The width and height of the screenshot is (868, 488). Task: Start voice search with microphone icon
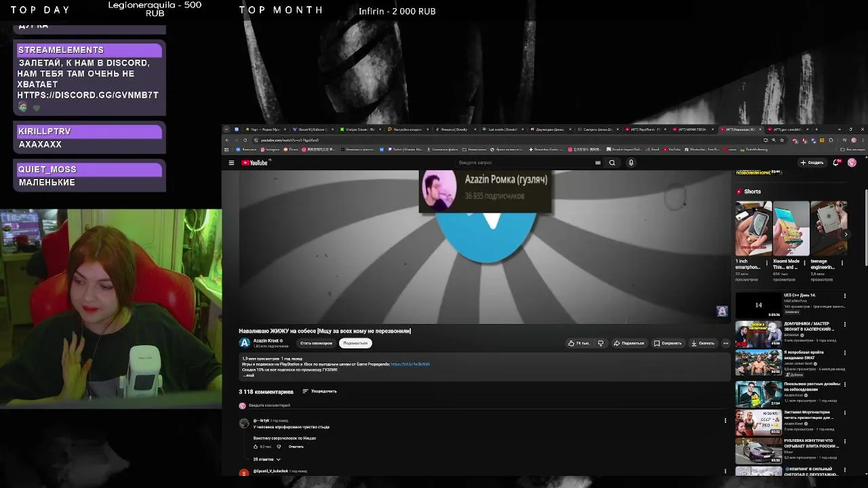coord(631,163)
